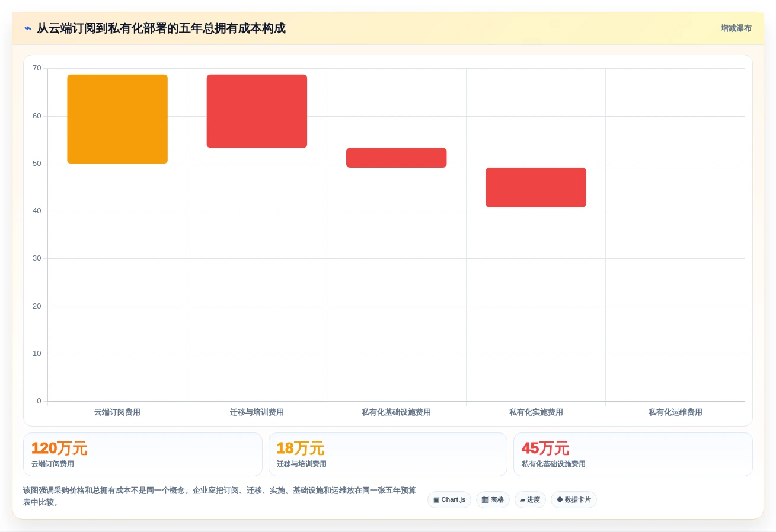Click the Chart.js tag chip
Screen dimensions: 776x532
(449, 499)
